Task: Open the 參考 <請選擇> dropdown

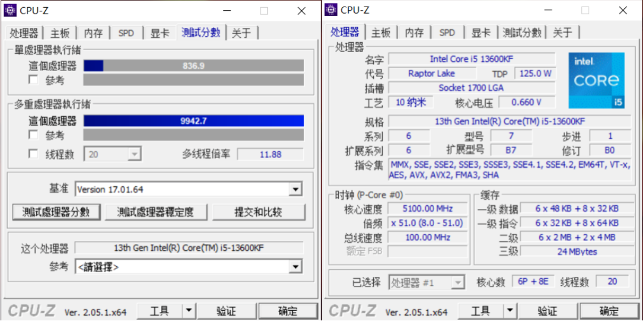Action: click(188, 267)
